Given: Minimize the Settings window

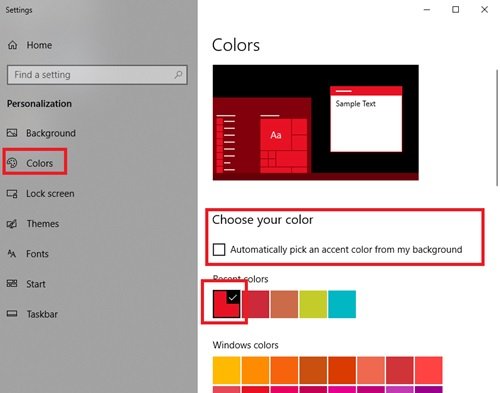Looking at the screenshot, I should [427, 10].
